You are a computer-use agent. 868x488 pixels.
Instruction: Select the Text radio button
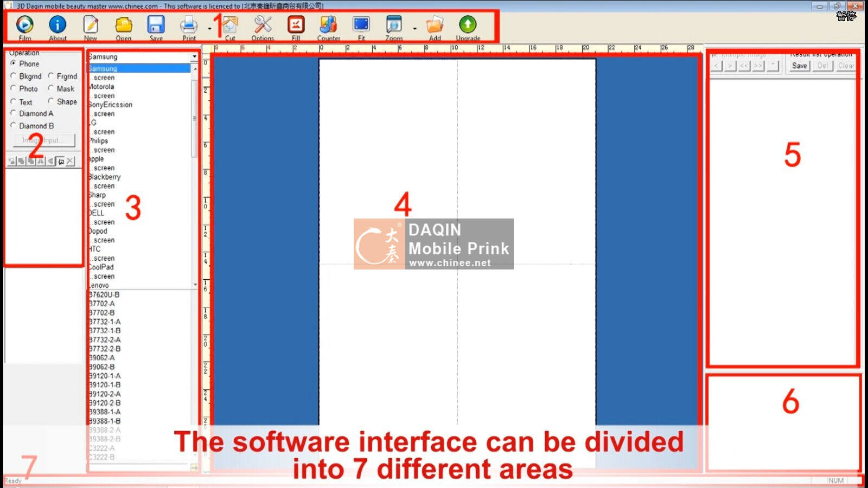(13, 101)
